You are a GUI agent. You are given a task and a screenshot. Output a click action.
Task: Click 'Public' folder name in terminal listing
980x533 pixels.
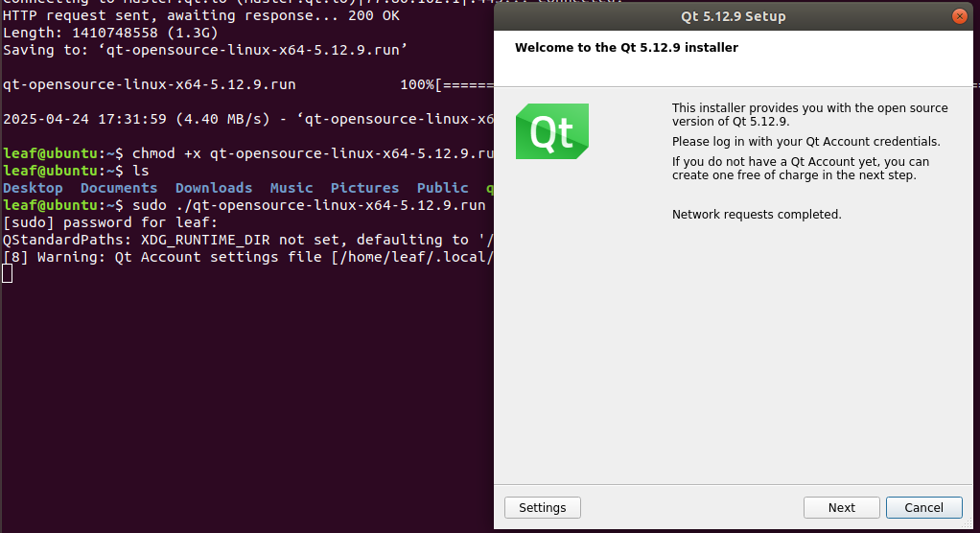point(442,188)
